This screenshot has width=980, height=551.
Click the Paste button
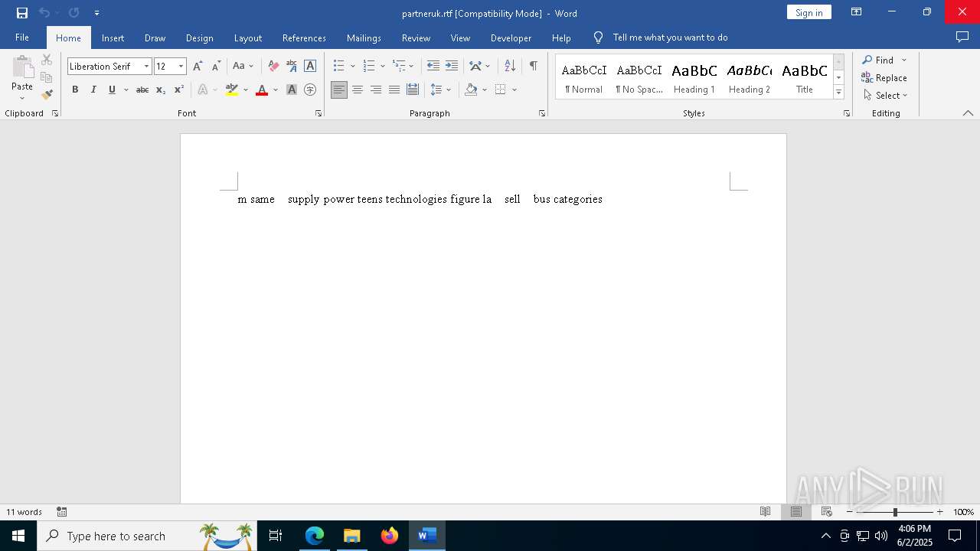22,77
